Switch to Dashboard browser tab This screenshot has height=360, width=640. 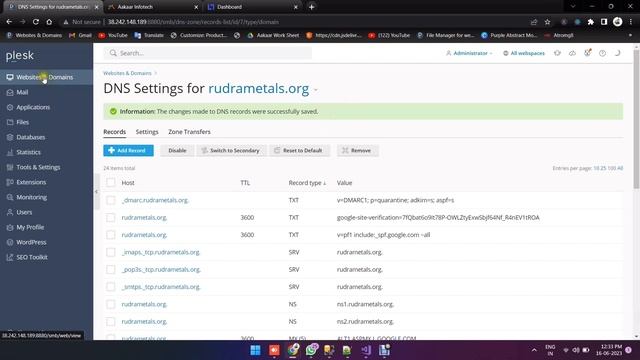click(x=253, y=7)
